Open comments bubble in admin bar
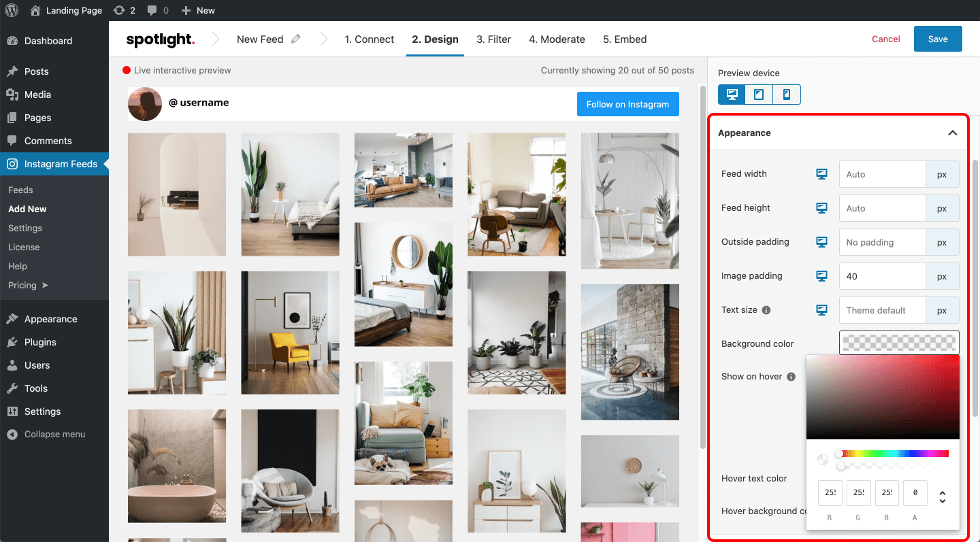This screenshot has width=980, height=542. pyautogui.click(x=158, y=10)
